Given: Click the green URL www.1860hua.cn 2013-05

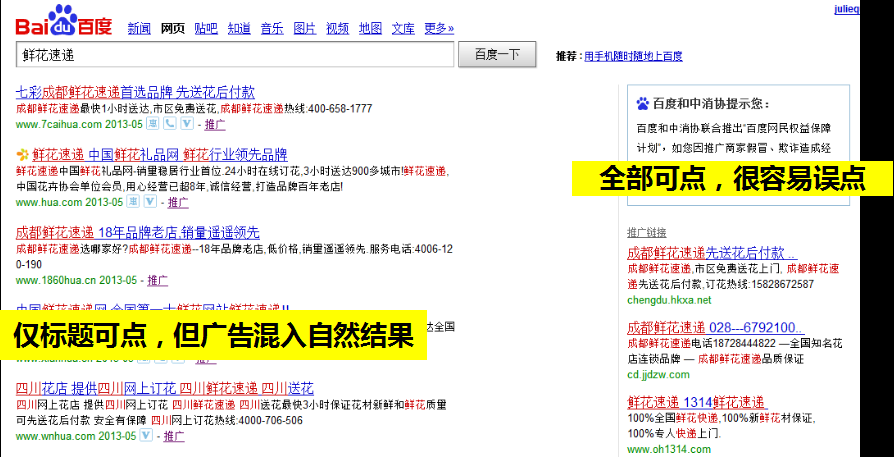Looking at the screenshot, I should click(76, 280).
